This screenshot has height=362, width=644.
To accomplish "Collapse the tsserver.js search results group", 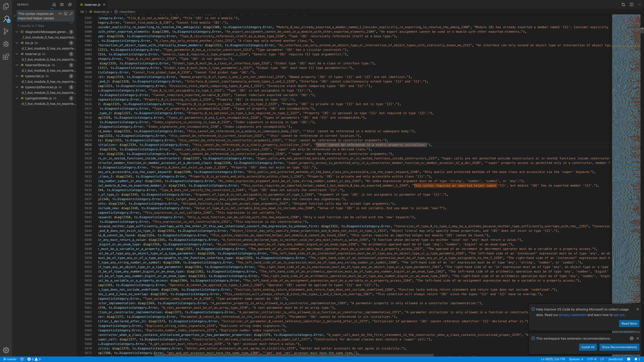I will click(17, 54).
